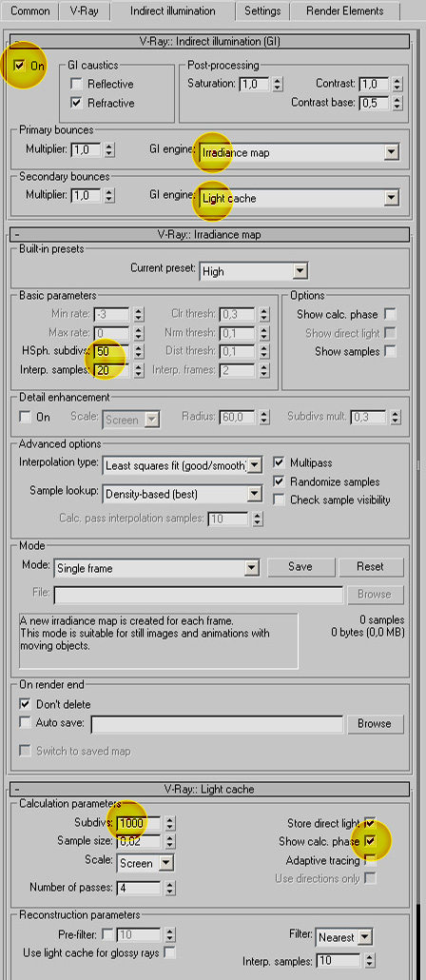The width and height of the screenshot is (426, 980).
Task: Enable Reflective GI caustics
Action: coord(76,84)
